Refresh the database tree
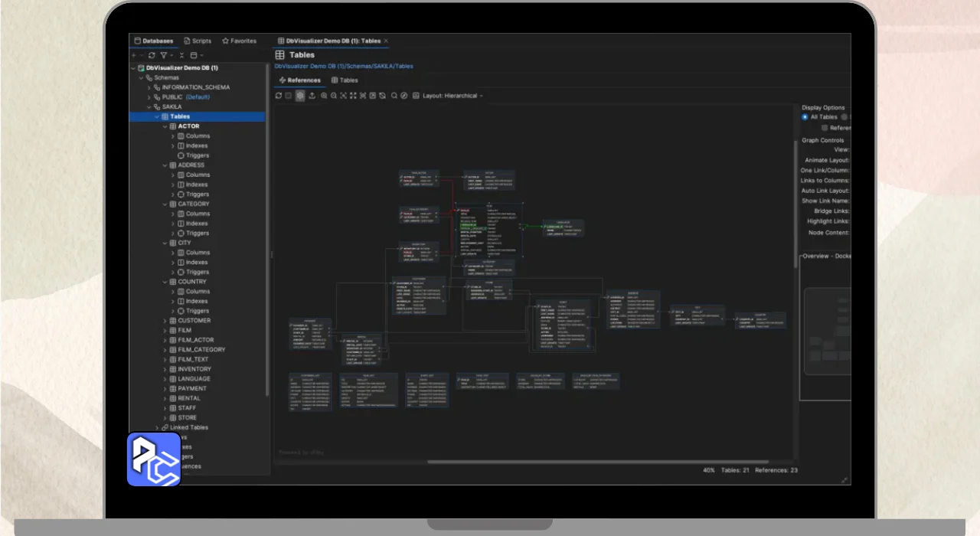Viewport: 980px width, 536px height. point(152,55)
